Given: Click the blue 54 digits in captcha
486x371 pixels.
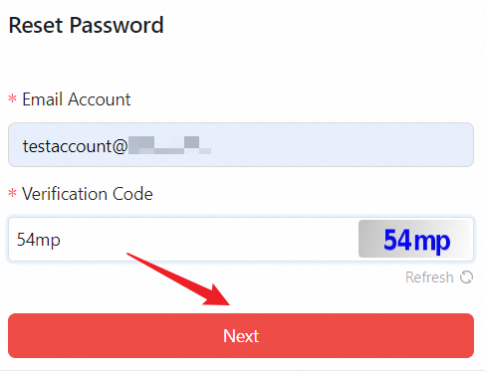Looking at the screenshot, I should coord(397,239).
